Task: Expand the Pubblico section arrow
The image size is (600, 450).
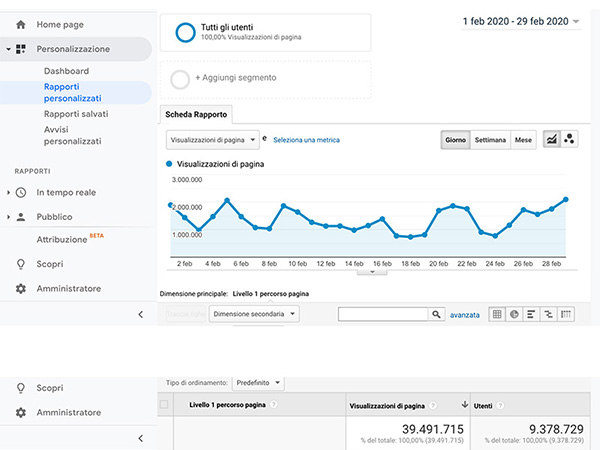Action: tap(8, 217)
